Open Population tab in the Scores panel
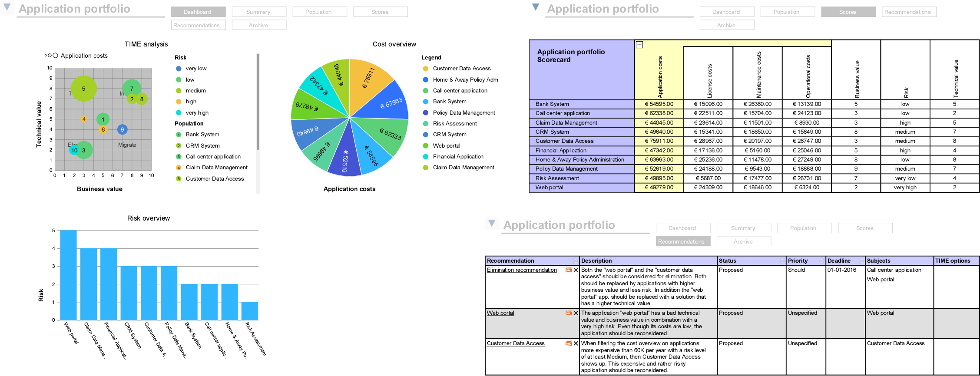980x376 pixels. (x=788, y=12)
